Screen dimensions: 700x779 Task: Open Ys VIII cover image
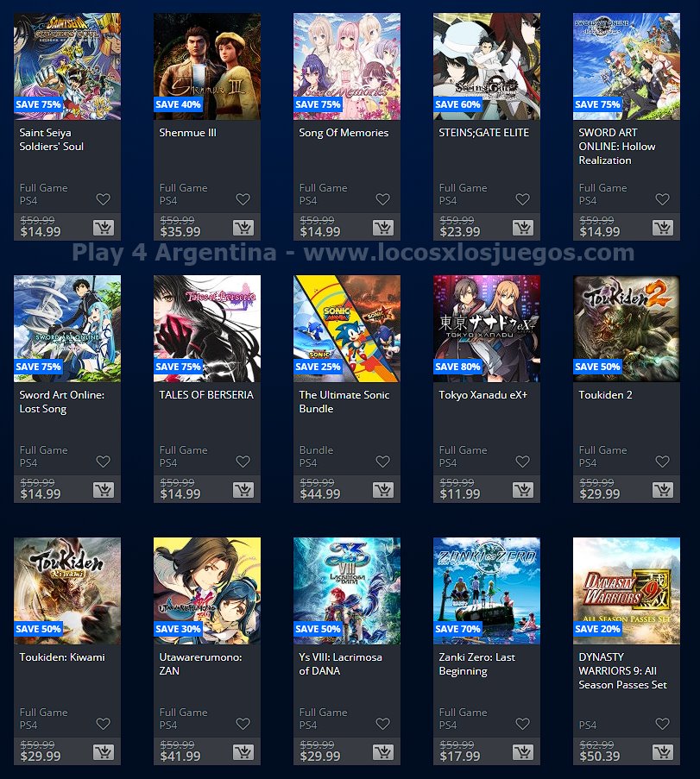[x=347, y=591]
